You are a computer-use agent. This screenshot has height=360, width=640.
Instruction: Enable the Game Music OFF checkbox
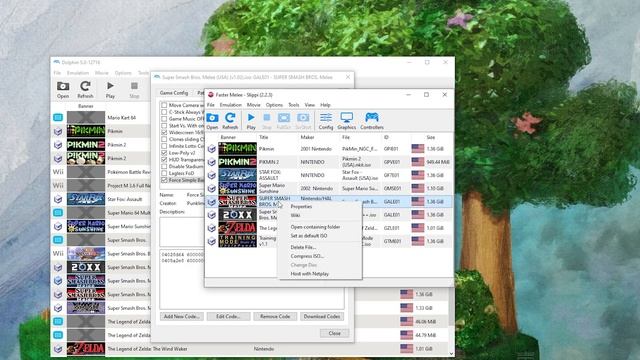164,119
